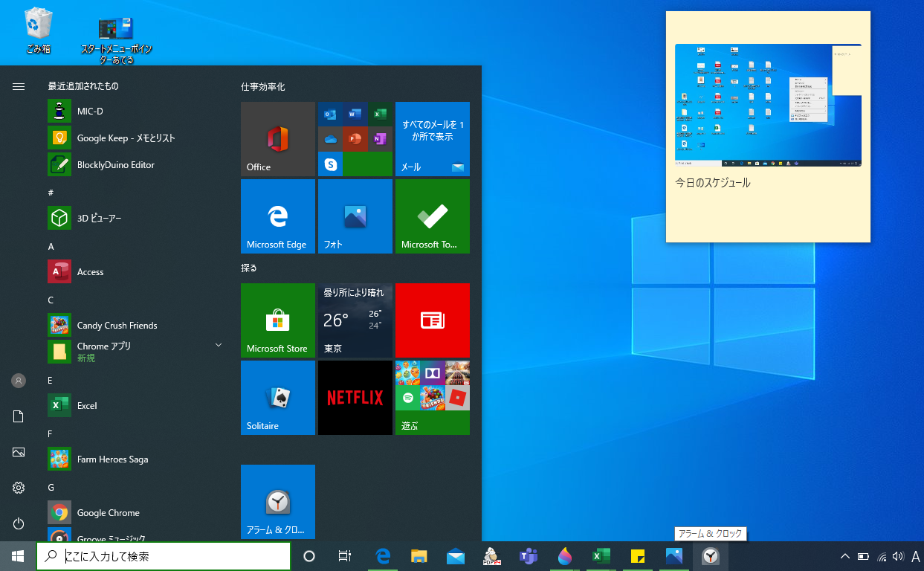This screenshot has height=571, width=924.
Task: Open the user account icon
Action: click(19, 381)
